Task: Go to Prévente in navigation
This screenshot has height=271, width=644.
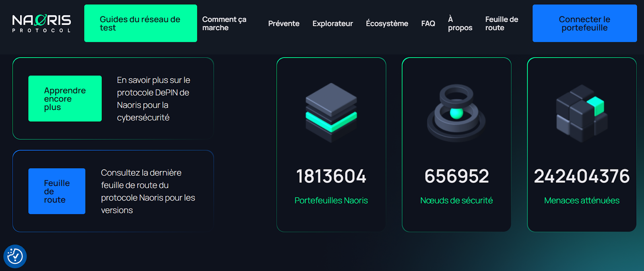Action: coord(284,23)
